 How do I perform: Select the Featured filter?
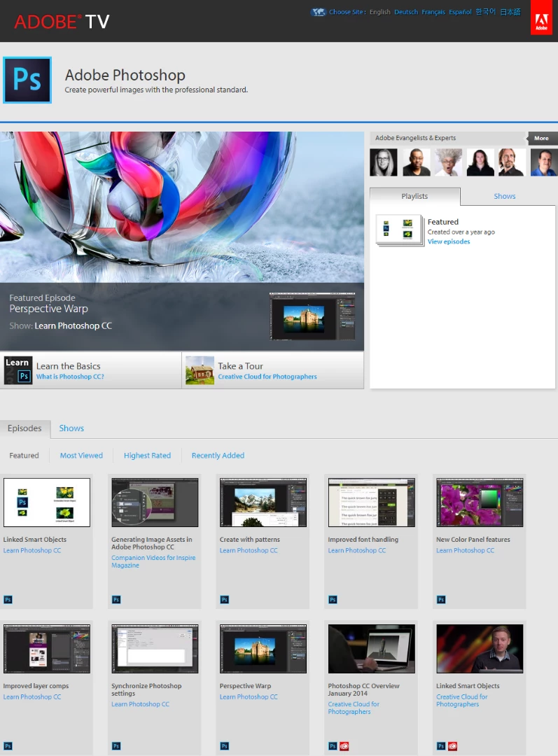pos(24,455)
